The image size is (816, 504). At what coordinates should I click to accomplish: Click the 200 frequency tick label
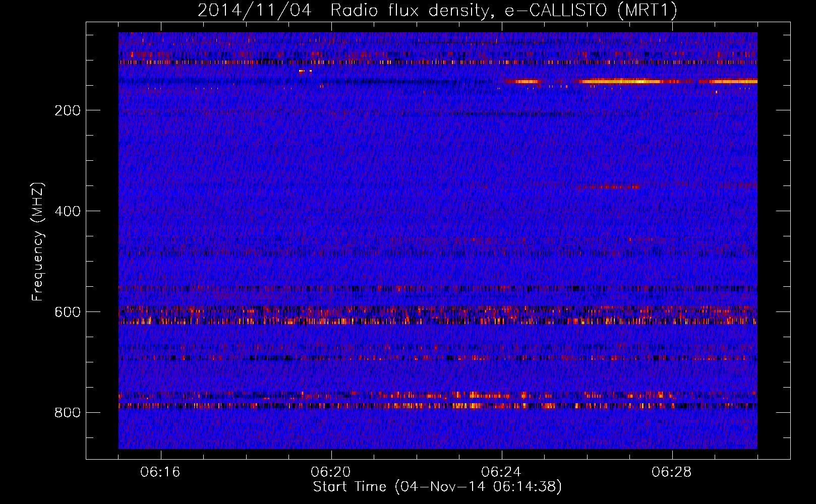tap(68, 110)
